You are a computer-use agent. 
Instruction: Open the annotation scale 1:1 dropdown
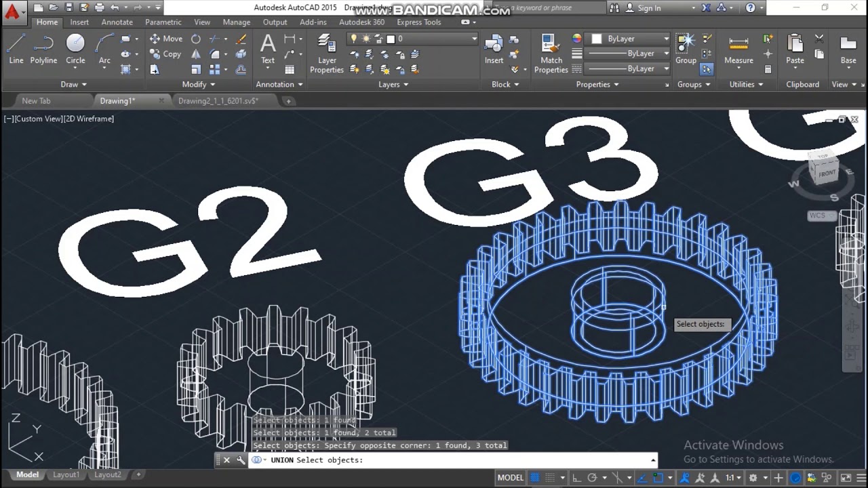pyautogui.click(x=734, y=478)
